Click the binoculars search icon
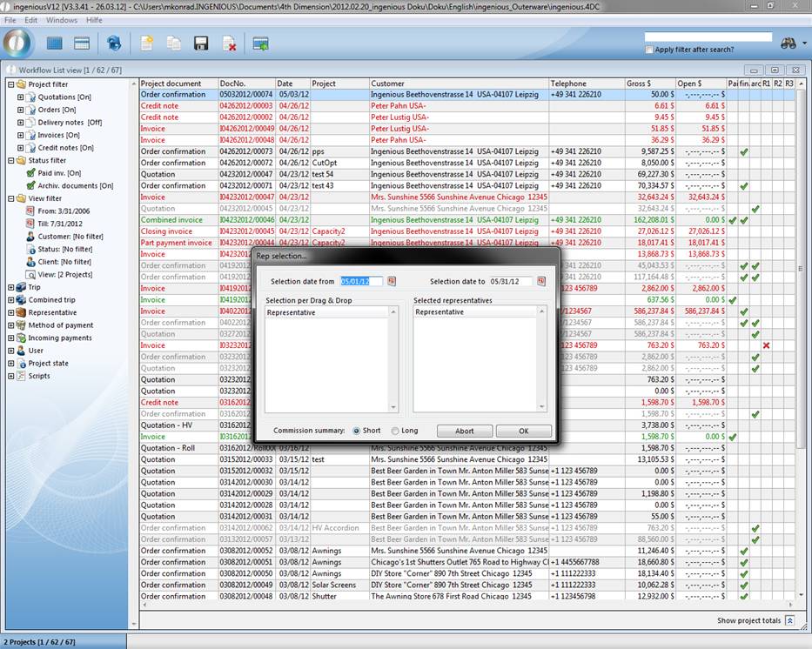Viewport: 812px width, 649px height. [789, 43]
